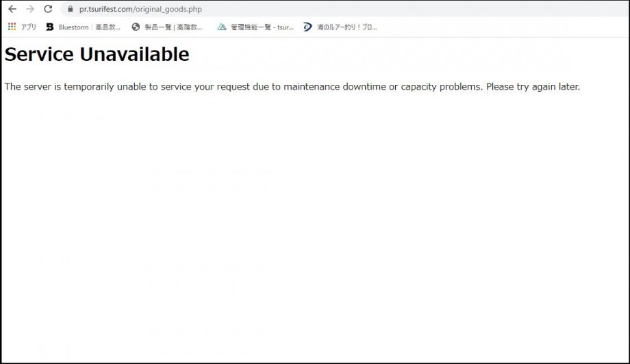Click the padlock site security icon
This screenshot has height=364, width=630.
pyautogui.click(x=71, y=9)
